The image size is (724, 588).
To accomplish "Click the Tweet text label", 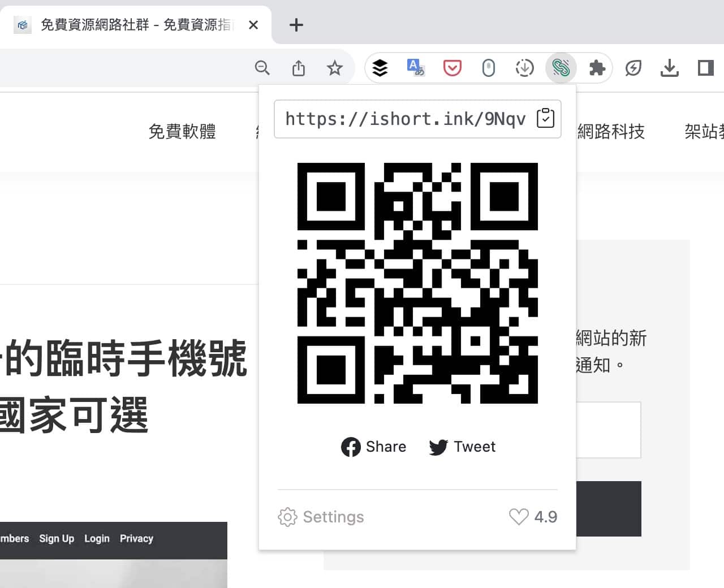I will (475, 447).
